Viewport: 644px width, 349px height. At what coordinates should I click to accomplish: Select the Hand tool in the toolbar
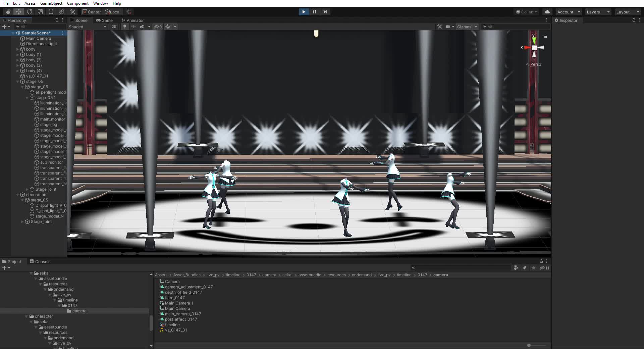click(x=7, y=12)
